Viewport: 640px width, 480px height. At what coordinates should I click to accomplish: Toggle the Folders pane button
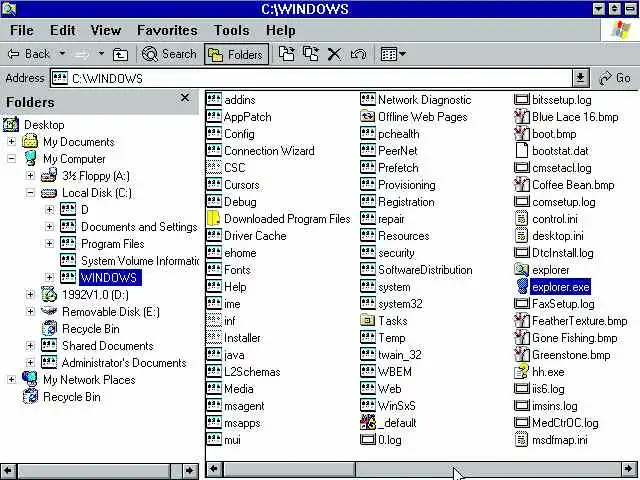pos(236,54)
